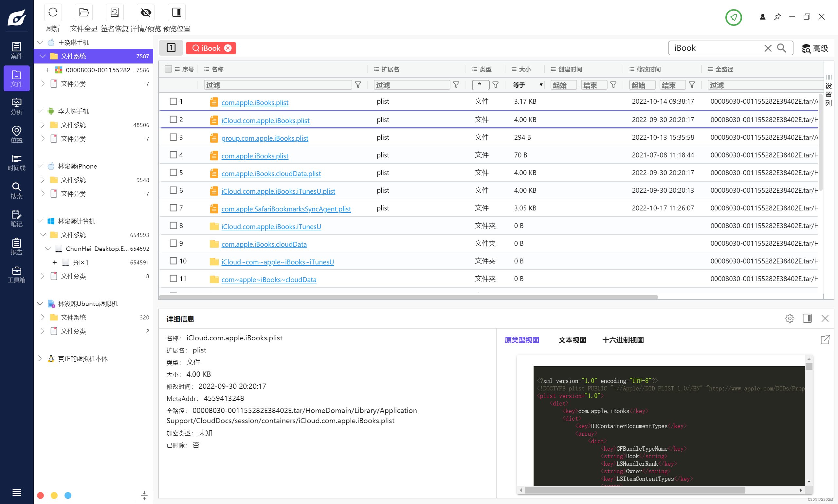
Task: Remove the iBook search tag
Action: [x=228, y=48]
